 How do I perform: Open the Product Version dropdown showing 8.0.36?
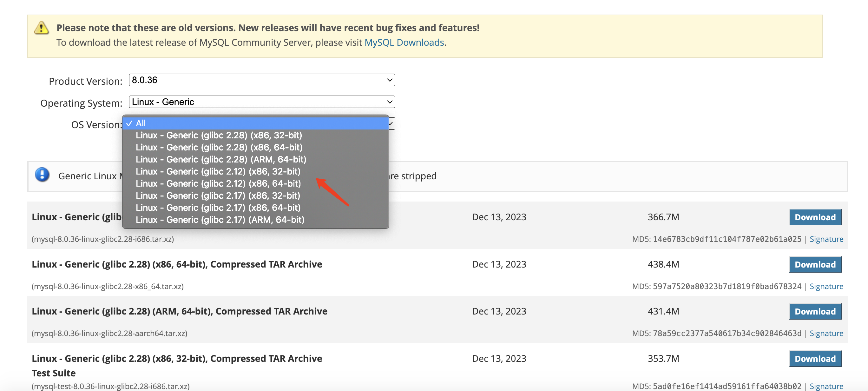261,80
